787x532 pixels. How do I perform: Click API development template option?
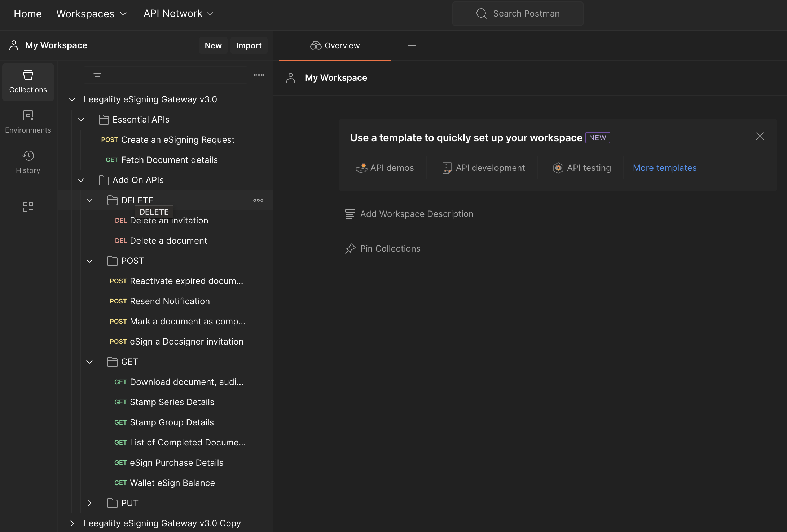click(484, 168)
